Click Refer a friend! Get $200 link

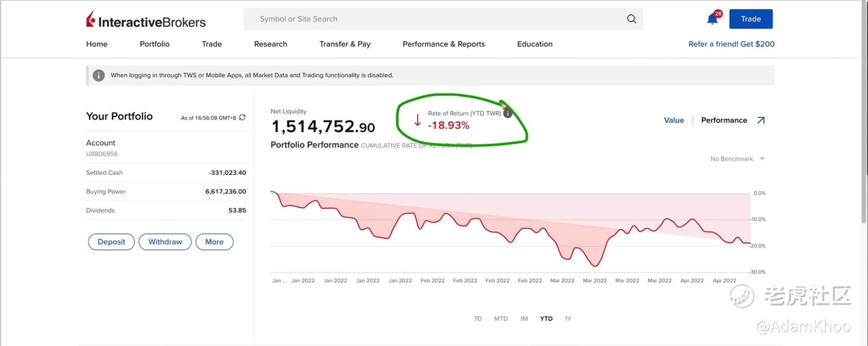tap(731, 44)
